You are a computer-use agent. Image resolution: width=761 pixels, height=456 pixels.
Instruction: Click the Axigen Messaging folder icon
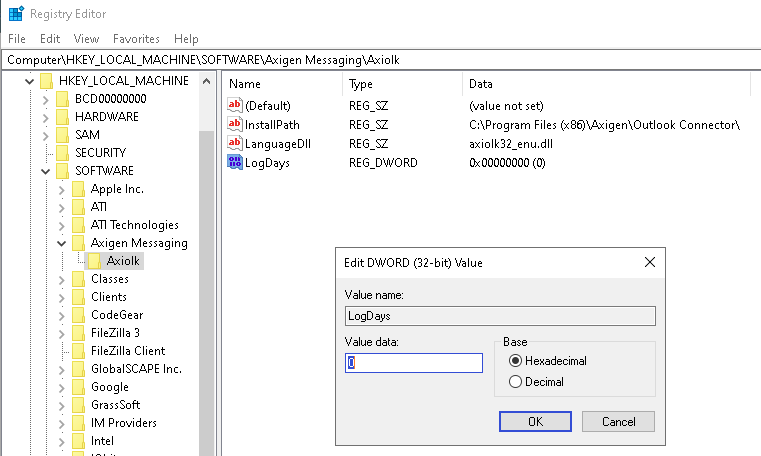click(79, 243)
